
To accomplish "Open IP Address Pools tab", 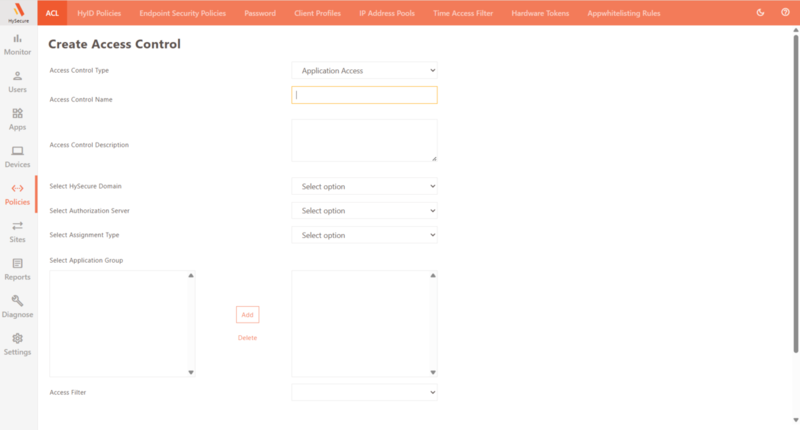I will [x=387, y=13].
